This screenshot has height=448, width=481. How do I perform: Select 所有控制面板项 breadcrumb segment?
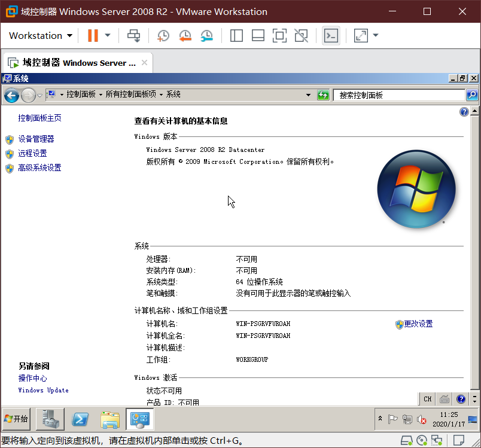130,95
